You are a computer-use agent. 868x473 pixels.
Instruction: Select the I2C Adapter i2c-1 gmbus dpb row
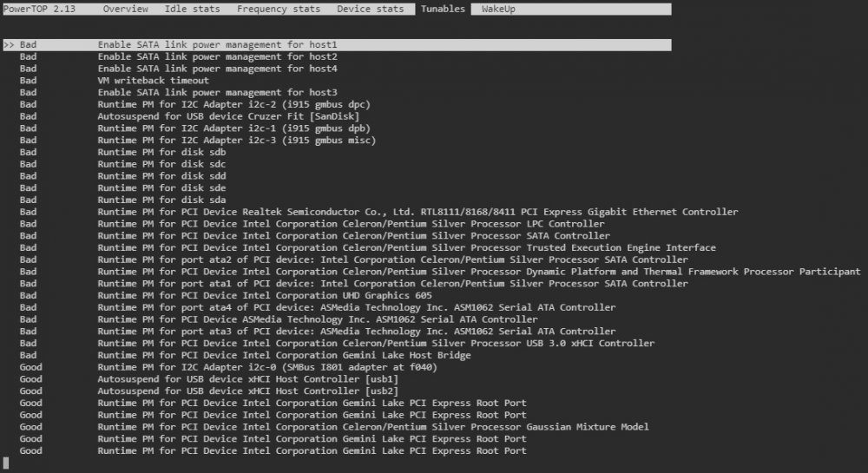194,128
